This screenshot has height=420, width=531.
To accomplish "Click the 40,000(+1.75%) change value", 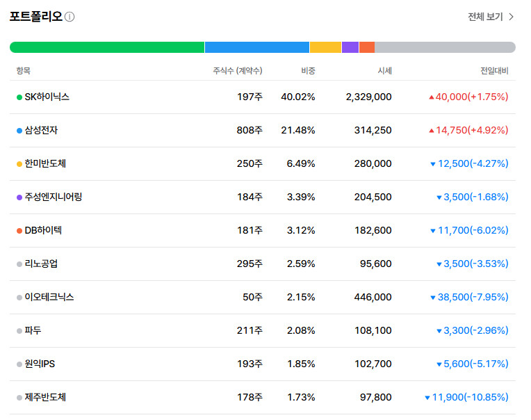I will 468,97.
